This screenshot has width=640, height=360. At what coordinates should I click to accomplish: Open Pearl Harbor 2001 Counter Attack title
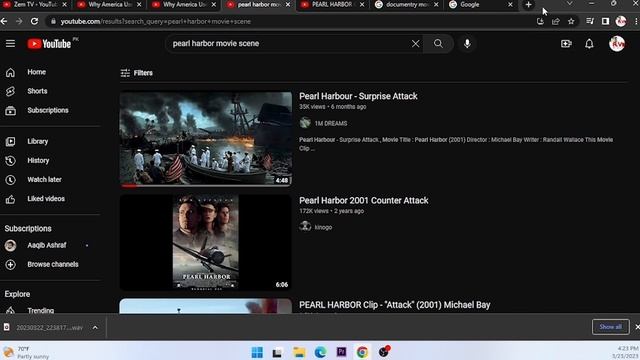364,200
